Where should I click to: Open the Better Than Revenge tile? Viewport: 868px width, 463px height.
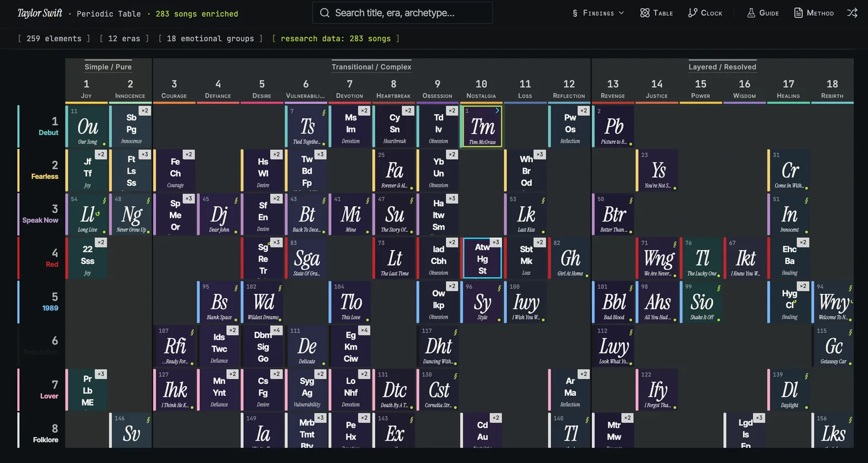pyautogui.click(x=614, y=214)
